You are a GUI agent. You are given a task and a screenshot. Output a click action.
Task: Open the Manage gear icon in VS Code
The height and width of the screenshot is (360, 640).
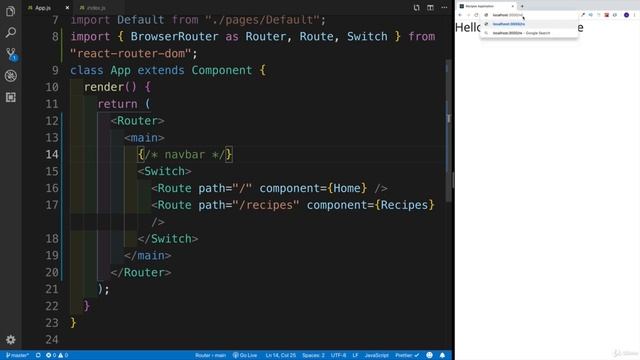coord(11,339)
